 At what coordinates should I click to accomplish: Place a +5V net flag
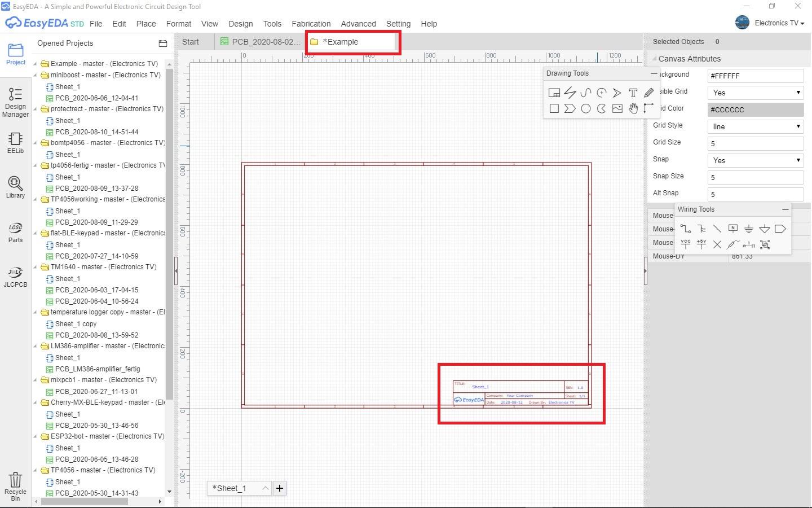point(701,244)
